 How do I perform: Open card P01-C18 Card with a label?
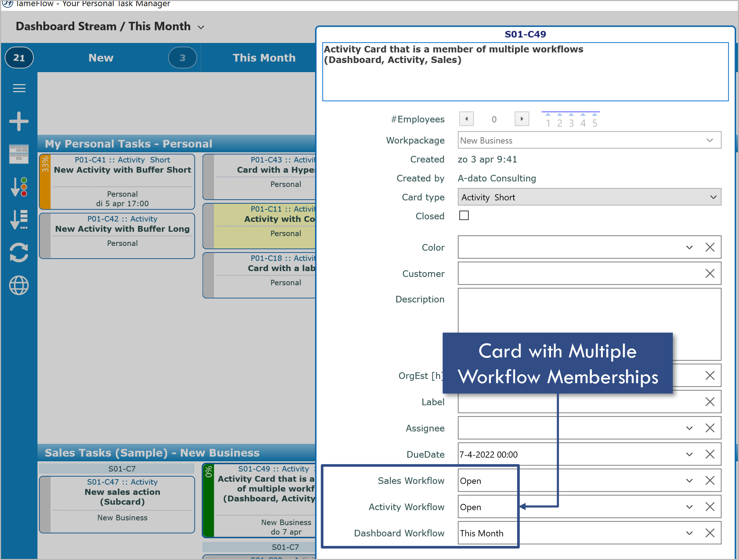tap(259, 275)
